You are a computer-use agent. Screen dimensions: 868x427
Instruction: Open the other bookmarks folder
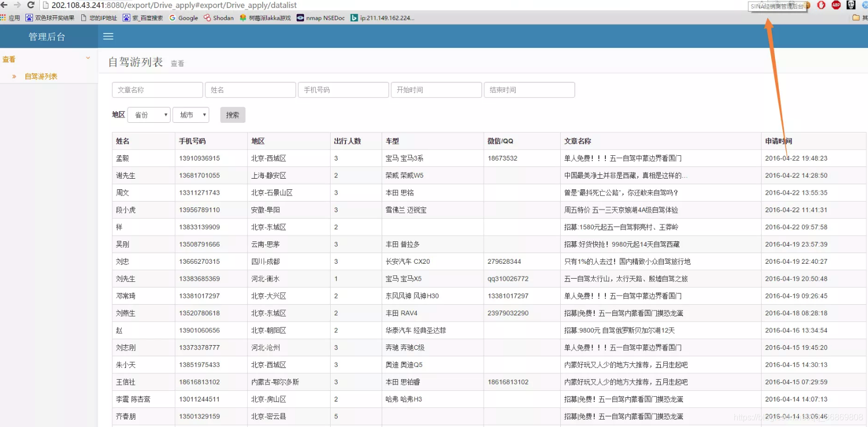click(860, 18)
